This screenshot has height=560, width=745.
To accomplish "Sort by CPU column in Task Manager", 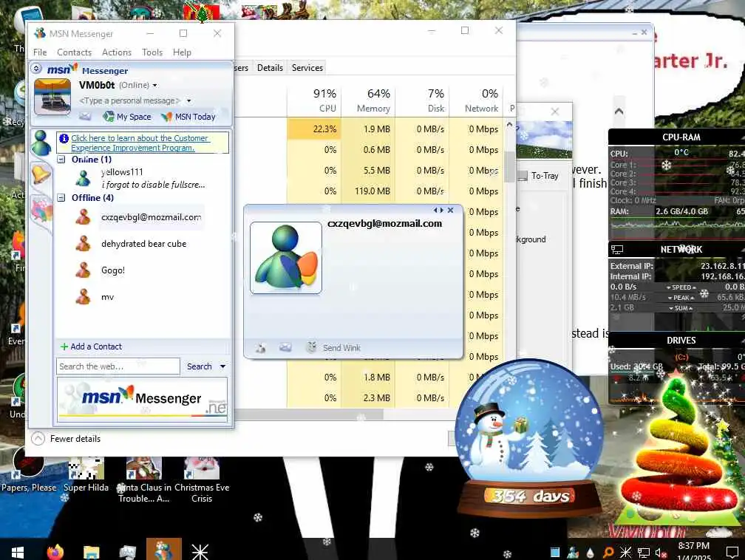I will 314,100.
